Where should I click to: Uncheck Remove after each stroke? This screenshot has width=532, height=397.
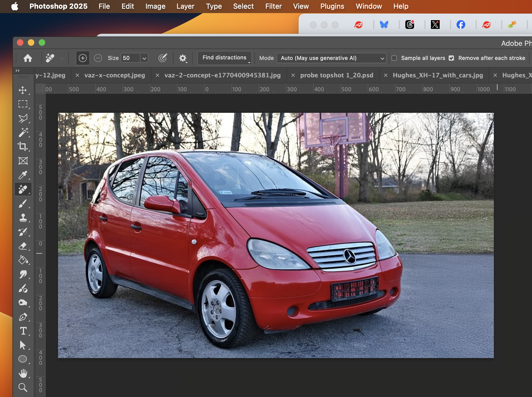[x=452, y=58]
